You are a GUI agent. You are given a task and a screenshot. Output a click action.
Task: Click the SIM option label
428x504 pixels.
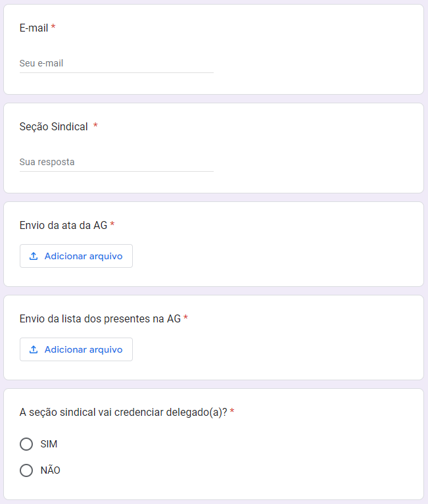pos(49,444)
